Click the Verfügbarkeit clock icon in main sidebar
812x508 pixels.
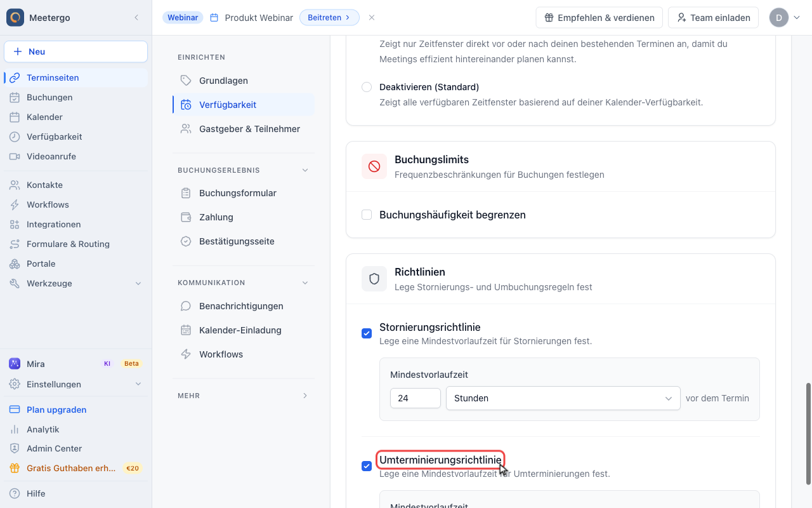pyautogui.click(x=15, y=137)
